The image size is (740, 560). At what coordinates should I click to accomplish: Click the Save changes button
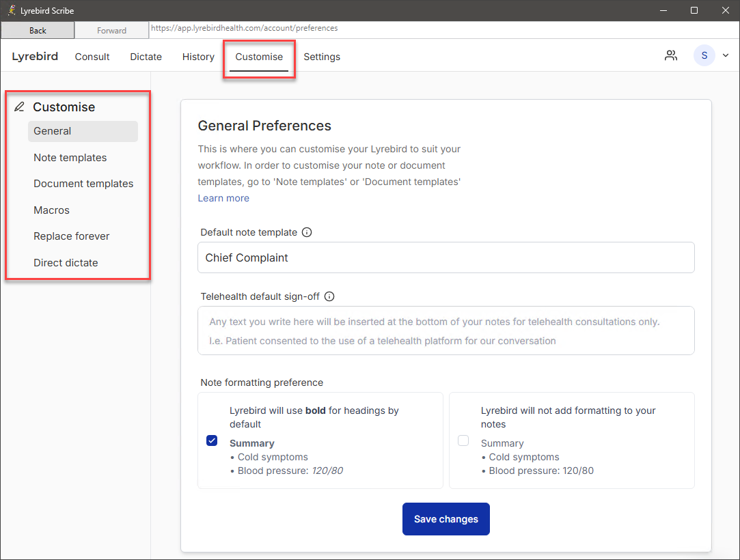(x=446, y=519)
